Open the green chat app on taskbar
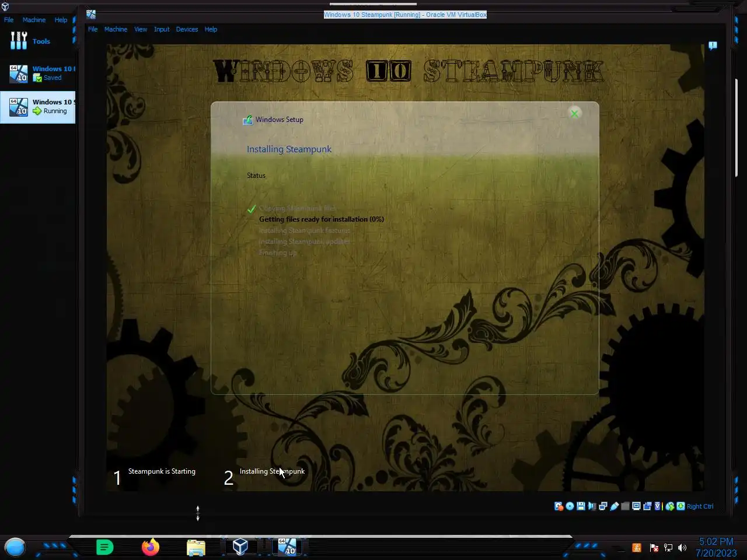Screen dimensions: 747x560 [104, 547]
